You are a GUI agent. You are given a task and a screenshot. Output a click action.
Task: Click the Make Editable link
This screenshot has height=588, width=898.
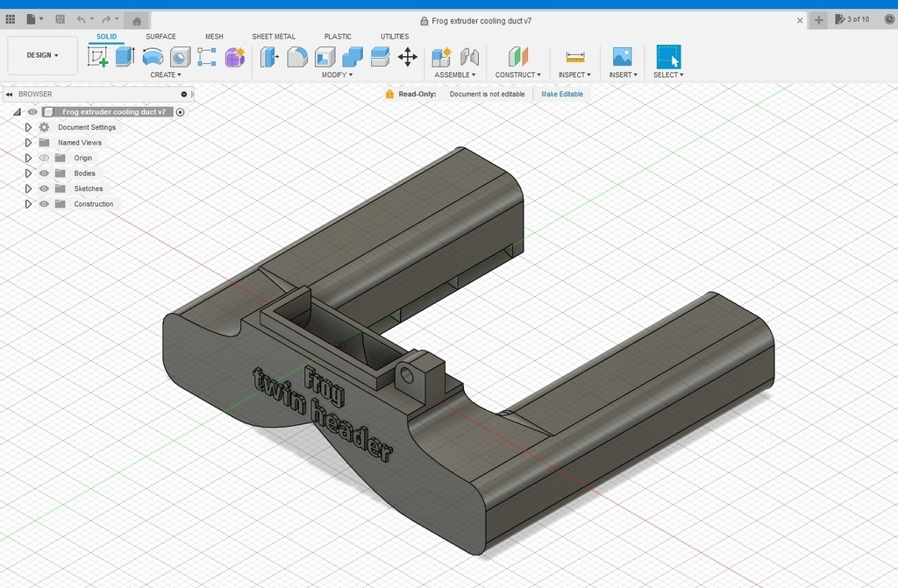[x=561, y=94]
